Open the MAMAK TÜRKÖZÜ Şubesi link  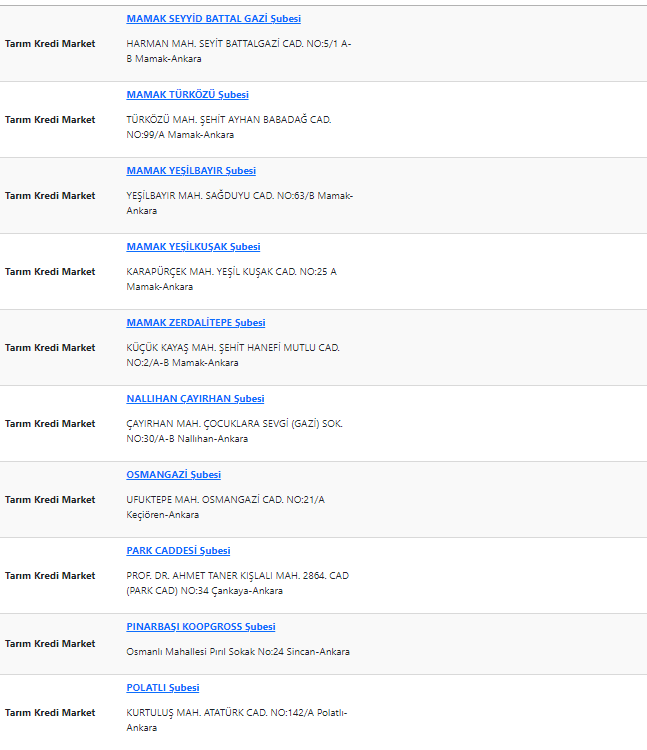[x=187, y=95]
